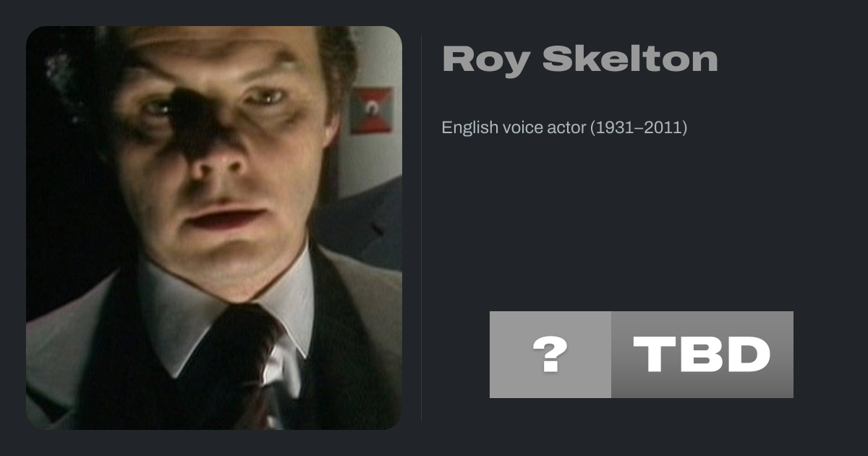Click the red flag emblem in the photo
868x456 pixels.
372,110
